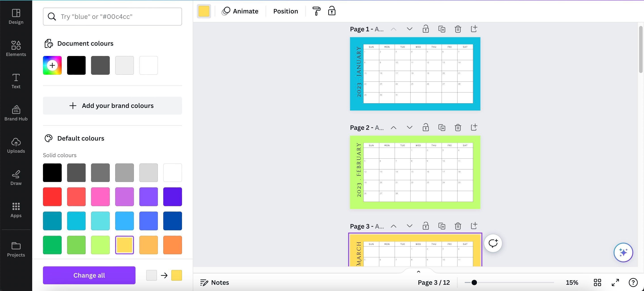644x291 pixels.
Task: Move Page 1 down with chevron arrow
Action: tap(409, 29)
